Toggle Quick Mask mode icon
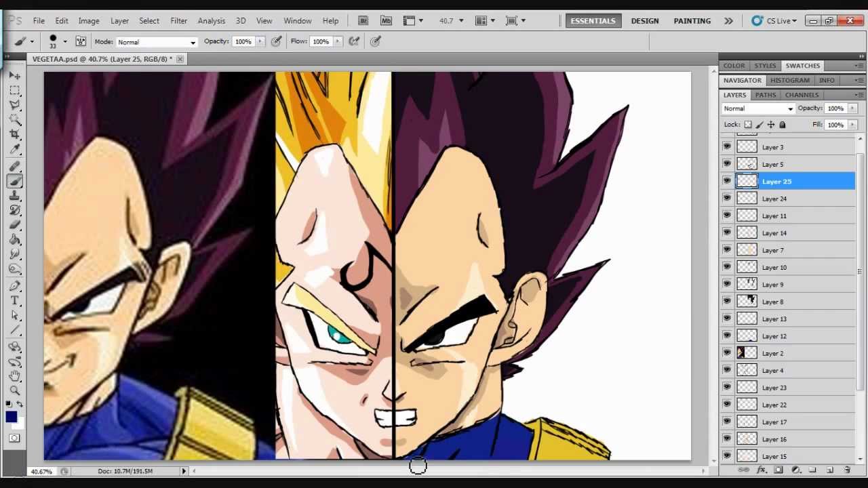The image size is (868, 488). [x=14, y=439]
